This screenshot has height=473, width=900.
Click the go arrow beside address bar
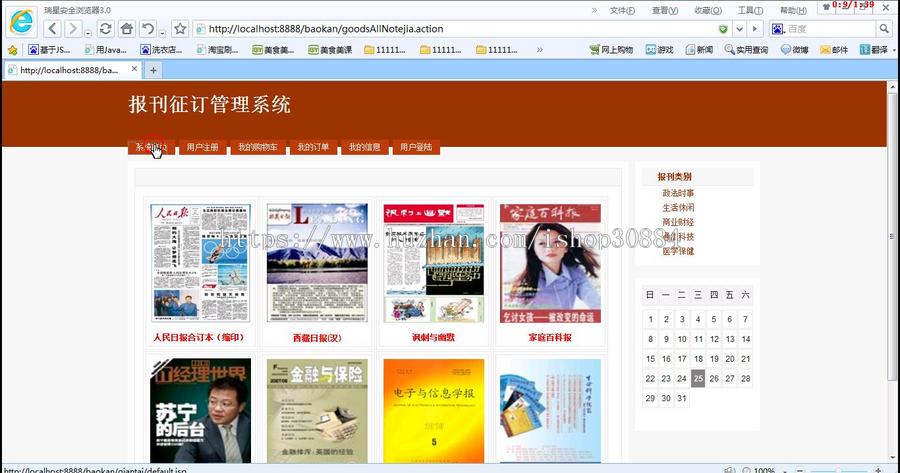[x=755, y=29]
